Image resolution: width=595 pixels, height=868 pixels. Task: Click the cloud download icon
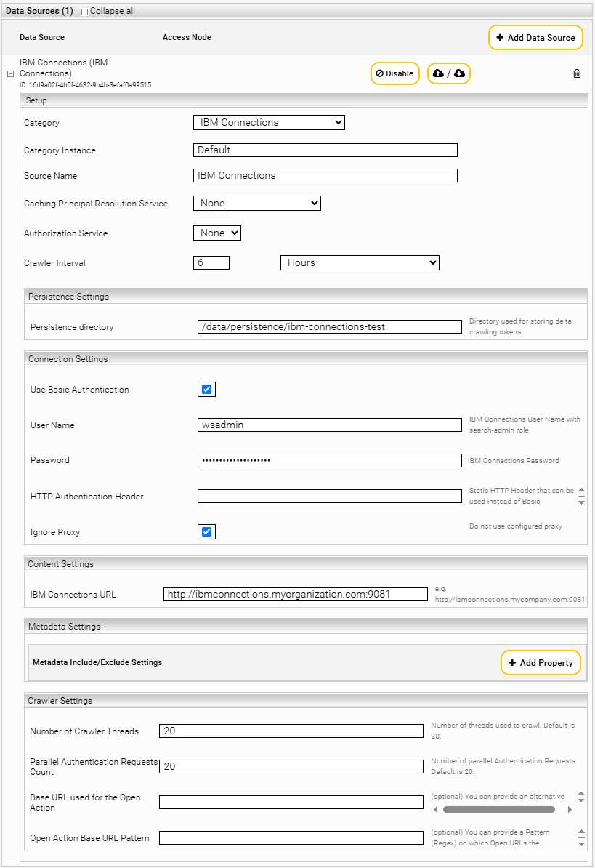pyautogui.click(x=460, y=73)
